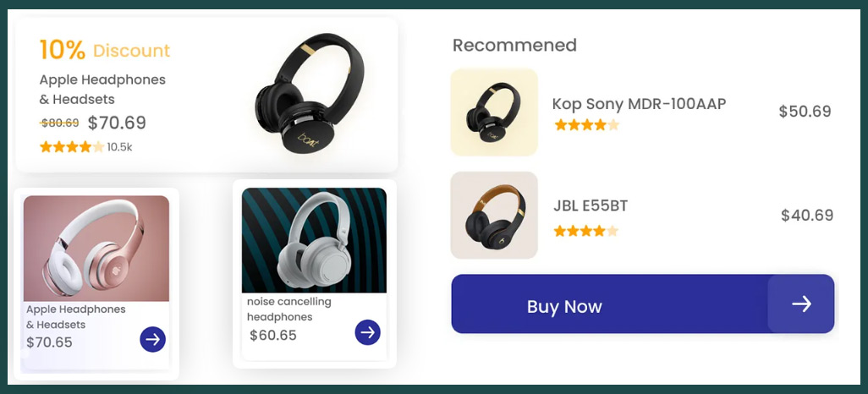This screenshot has width=868, height=394.
Task: Click the 10.5k review count
Action: (x=119, y=147)
